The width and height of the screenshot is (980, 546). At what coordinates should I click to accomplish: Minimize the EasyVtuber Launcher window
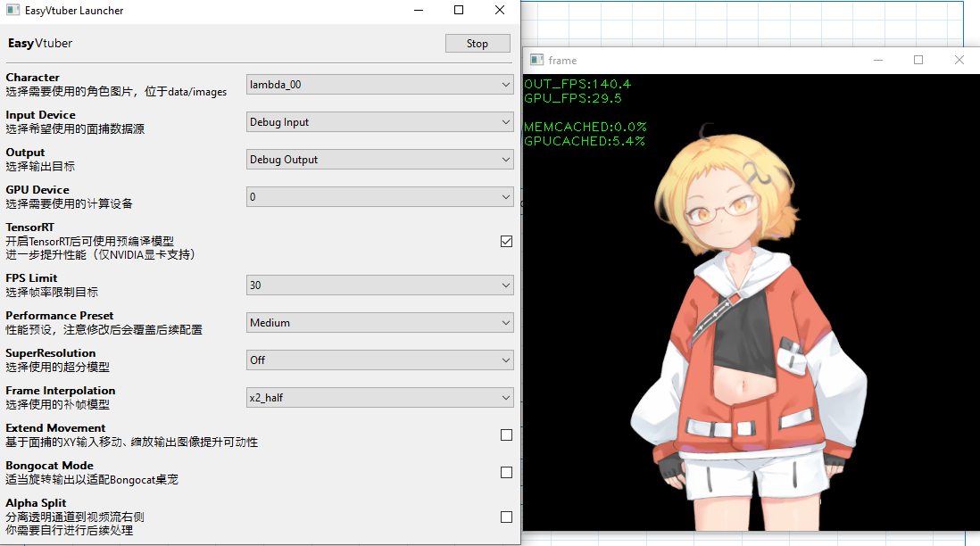pos(418,10)
